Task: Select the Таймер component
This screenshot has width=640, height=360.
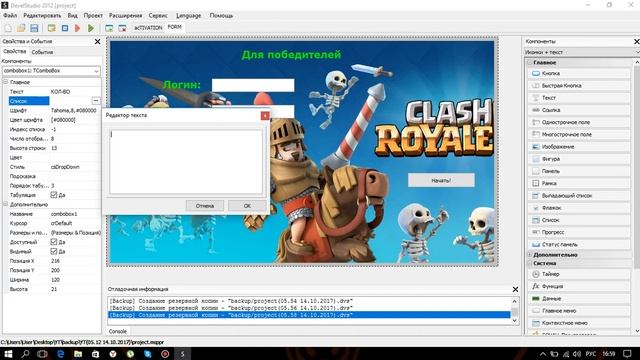Action: click(x=580, y=274)
